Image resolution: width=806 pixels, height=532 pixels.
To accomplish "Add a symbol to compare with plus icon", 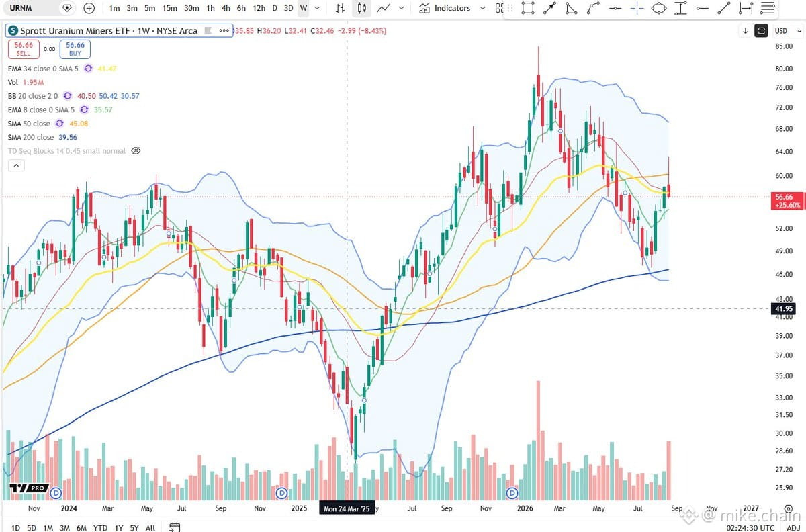I will 89,8.
